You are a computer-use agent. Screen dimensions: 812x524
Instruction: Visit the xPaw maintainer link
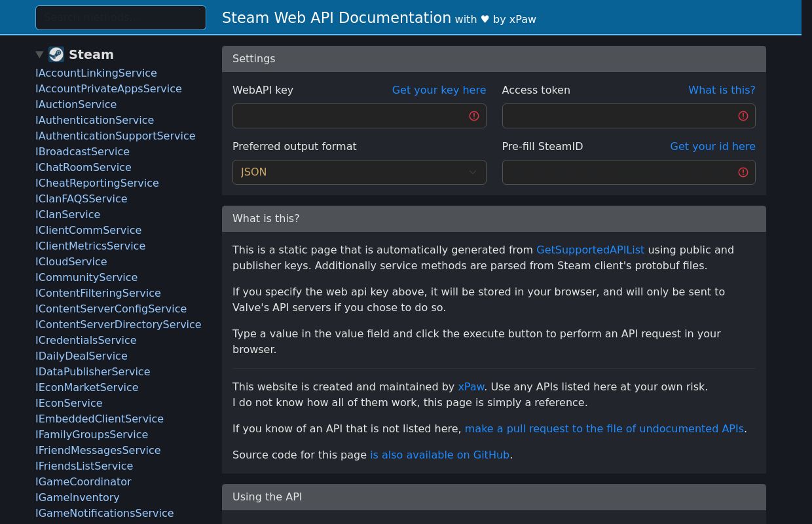[x=471, y=386]
